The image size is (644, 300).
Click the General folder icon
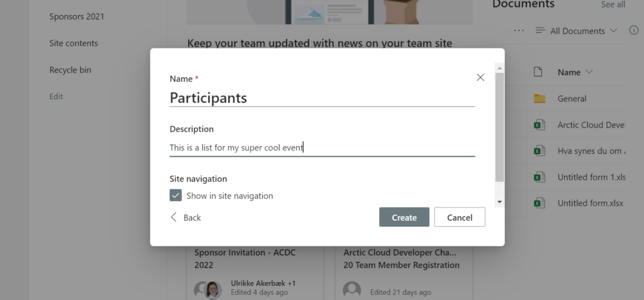(539, 99)
